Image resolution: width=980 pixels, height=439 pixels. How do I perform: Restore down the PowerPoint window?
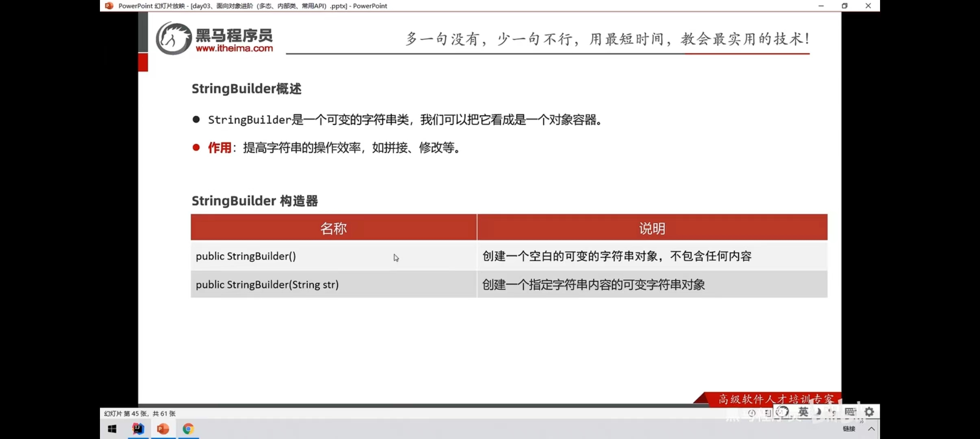[x=844, y=6]
